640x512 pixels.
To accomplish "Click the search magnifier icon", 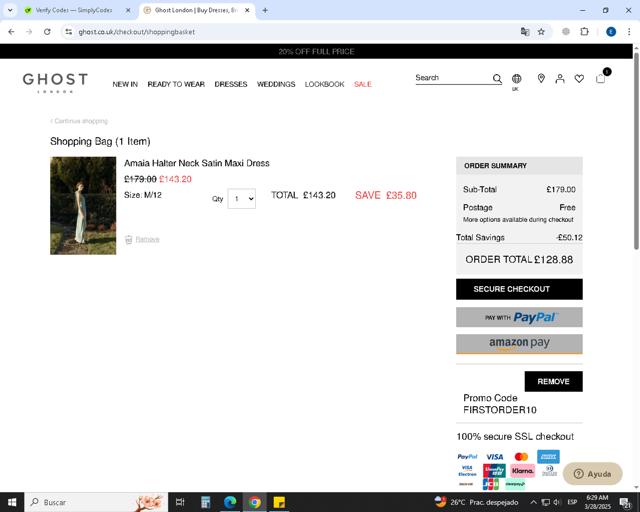I will (x=497, y=78).
